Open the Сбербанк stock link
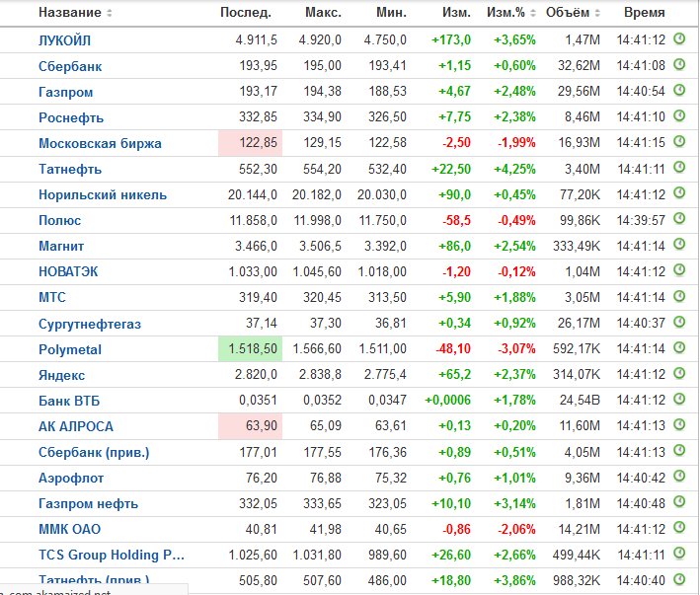Image resolution: width=700 pixels, height=595 pixels. tap(70, 66)
